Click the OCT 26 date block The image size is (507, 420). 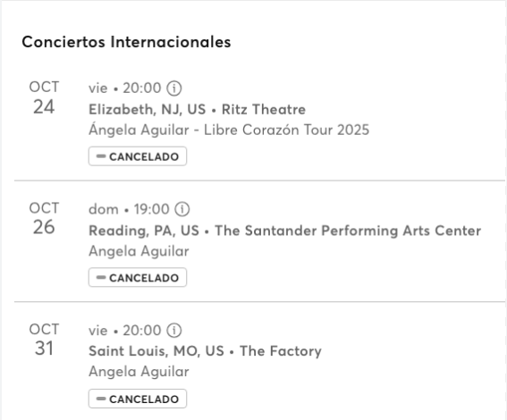(x=45, y=218)
